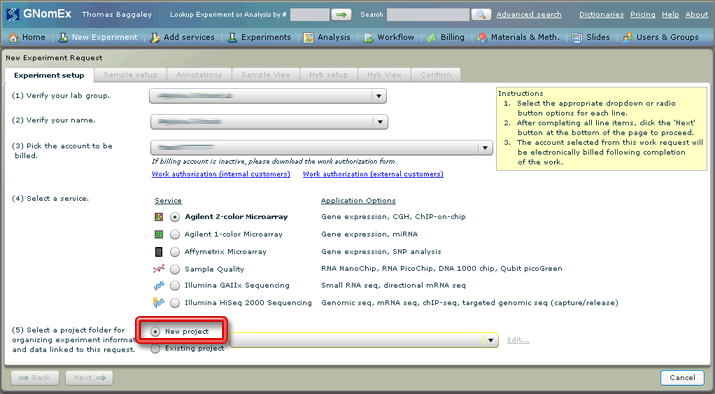Open the verify your name dropdown
The image size is (715, 394).
click(269, 122)
